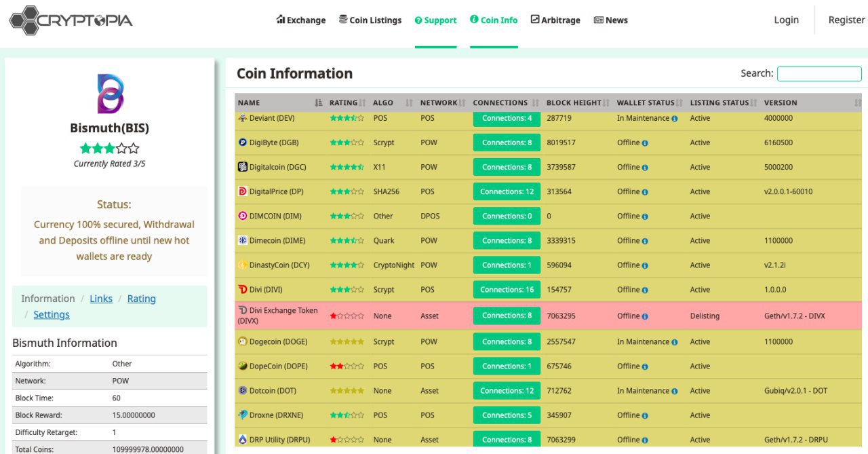
Task: Click the Bismuth coin logo
Action: click(x=110, y=94)
